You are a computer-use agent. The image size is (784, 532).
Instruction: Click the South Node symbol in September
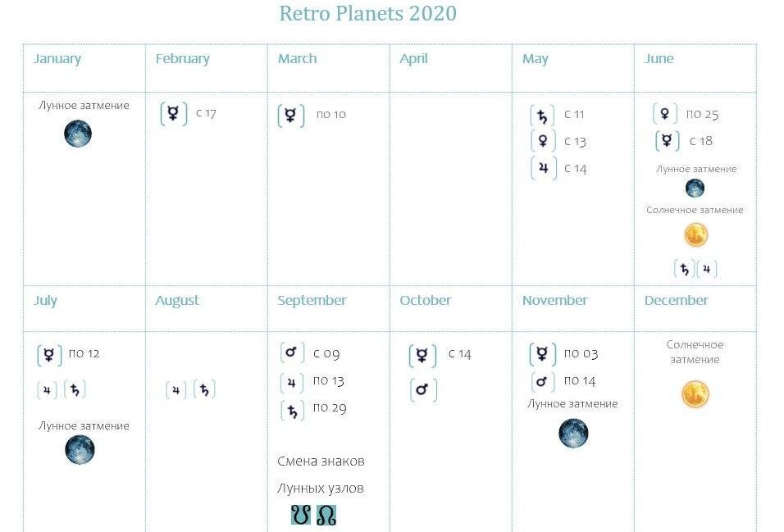point(301,515)
